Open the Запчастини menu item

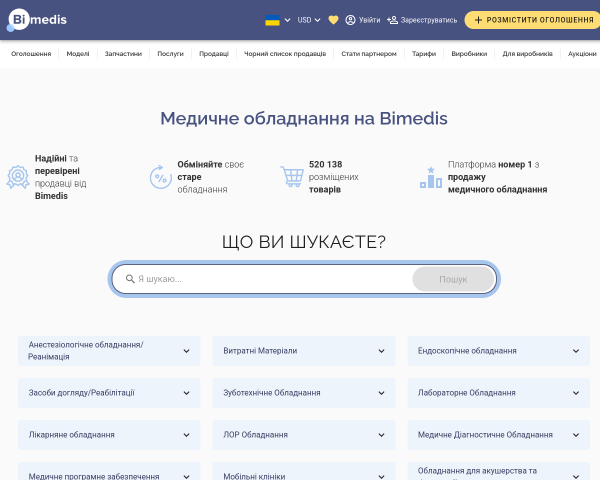tap(123, 54)
